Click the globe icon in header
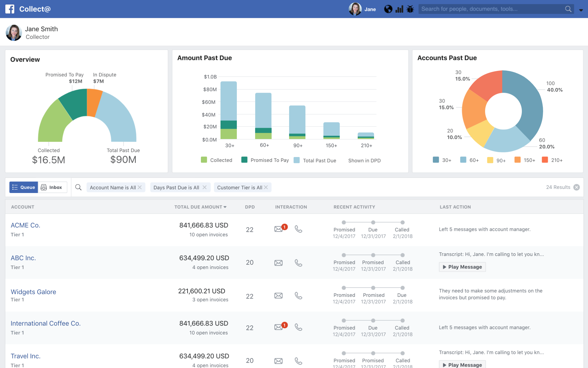The height and width of the screenshot is (368, 588). (388, 9)
